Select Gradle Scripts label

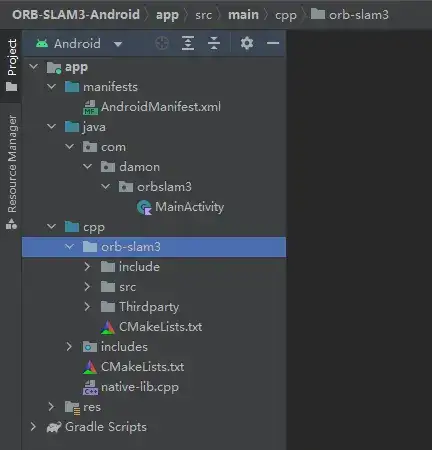pyautogui.click(x=106, y=427)
